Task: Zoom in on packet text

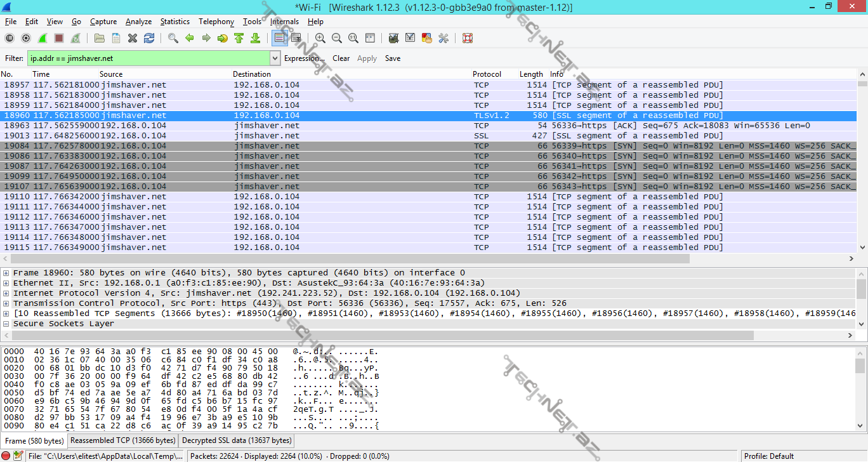Action: [320, 38]
